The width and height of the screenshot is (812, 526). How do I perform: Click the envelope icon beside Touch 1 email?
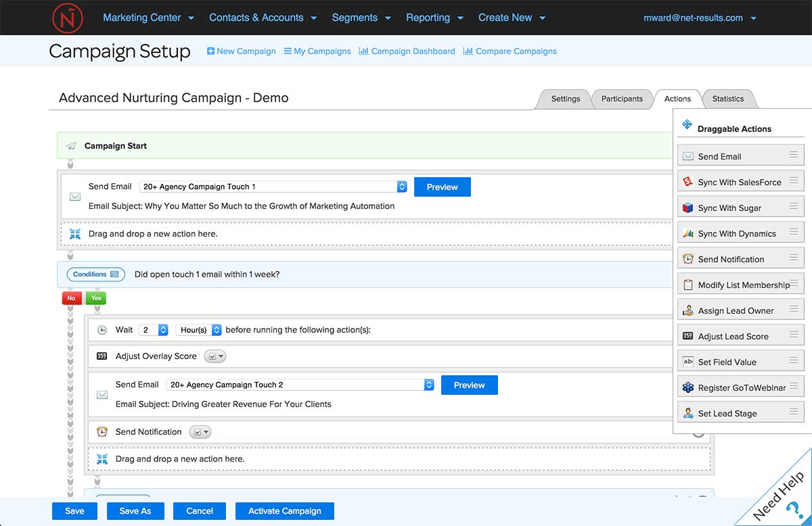pos(75,197)
